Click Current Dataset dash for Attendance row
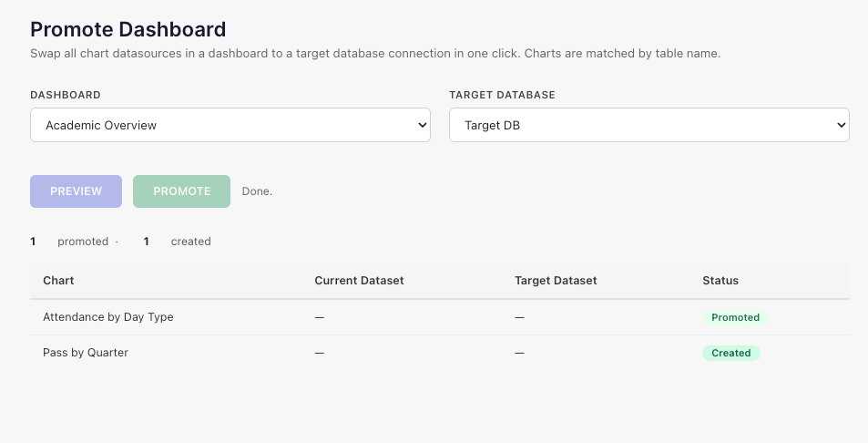 (x=320, y=317)
